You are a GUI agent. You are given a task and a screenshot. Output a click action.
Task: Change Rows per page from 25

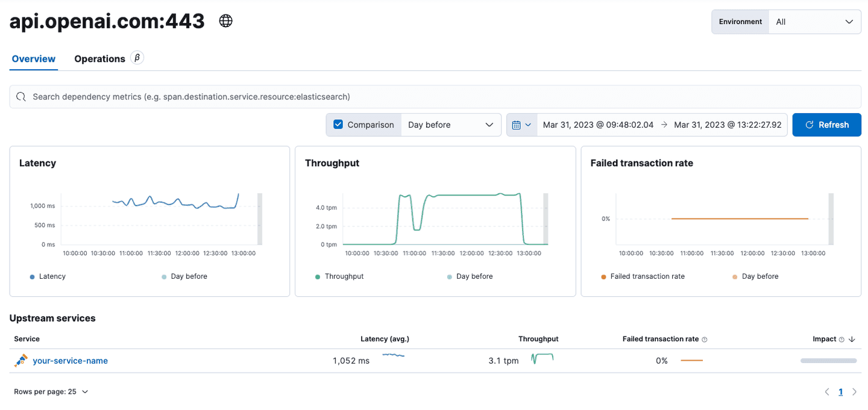pos(51,391)
